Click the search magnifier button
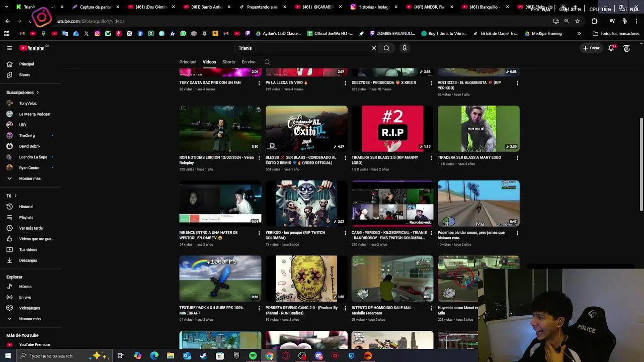This screenshot has width=644, height=362. point(386,48)
